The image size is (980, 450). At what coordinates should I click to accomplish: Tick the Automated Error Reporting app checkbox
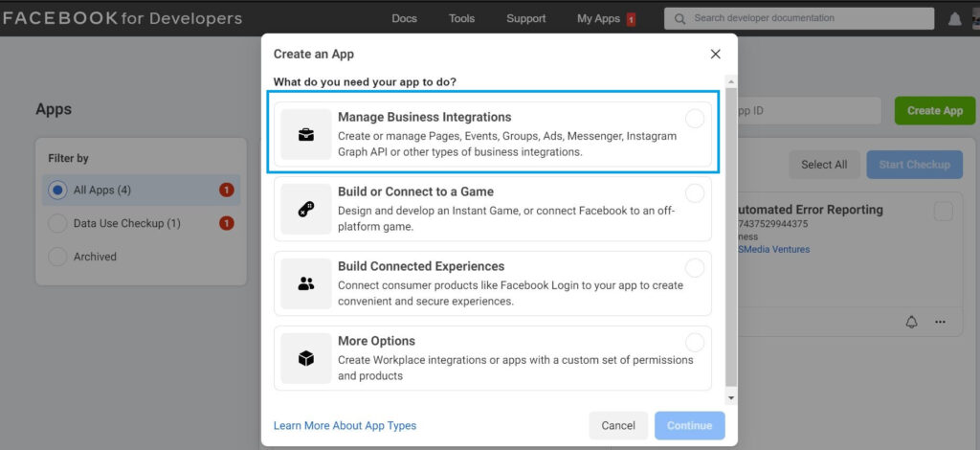[x=943, y=212]
